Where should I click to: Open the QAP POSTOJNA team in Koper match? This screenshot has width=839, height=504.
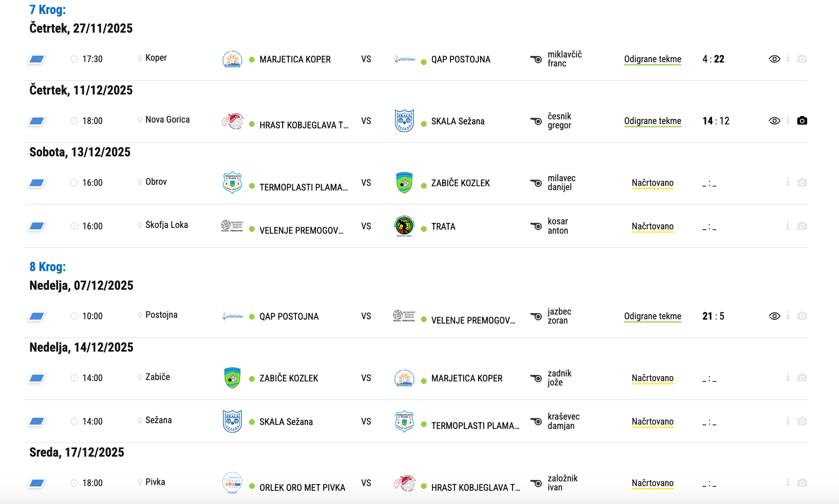coord(461,59)
